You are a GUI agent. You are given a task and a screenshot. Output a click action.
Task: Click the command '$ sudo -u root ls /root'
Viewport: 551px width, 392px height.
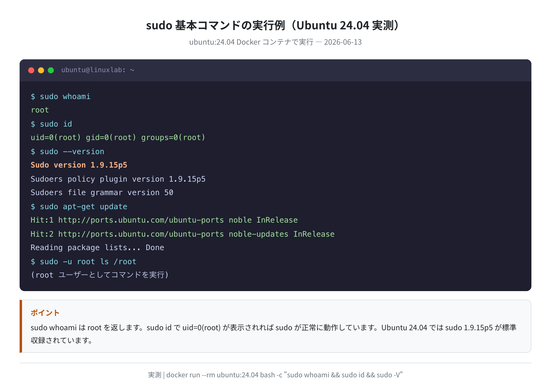(84, 262)
